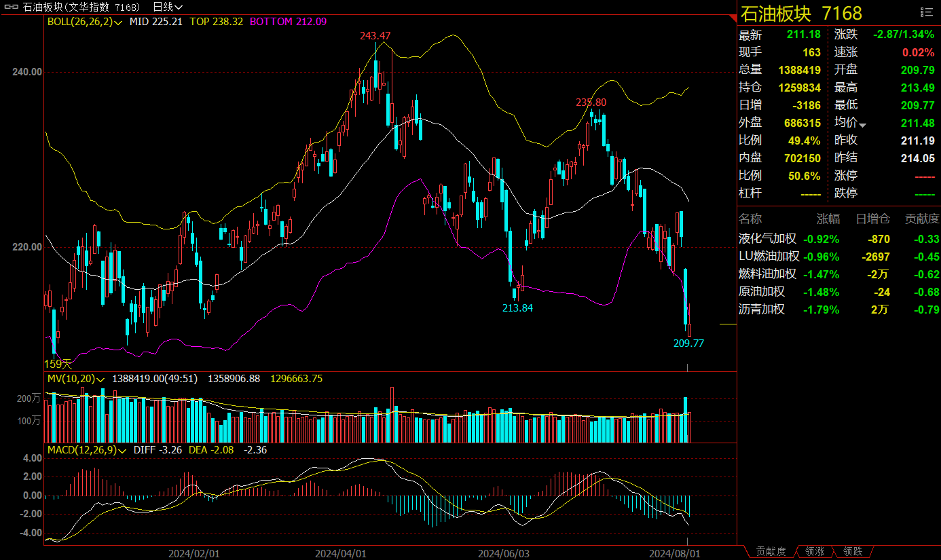Select the 原油加权 row
Viewport: 941px width, 560px height.
click(x=762, y=292)
